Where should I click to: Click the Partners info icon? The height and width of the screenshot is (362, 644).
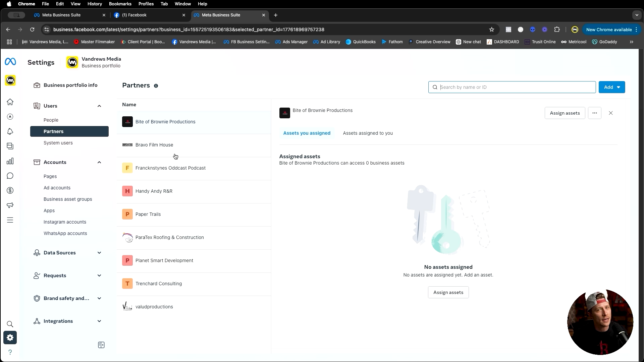tap(156, 86)
